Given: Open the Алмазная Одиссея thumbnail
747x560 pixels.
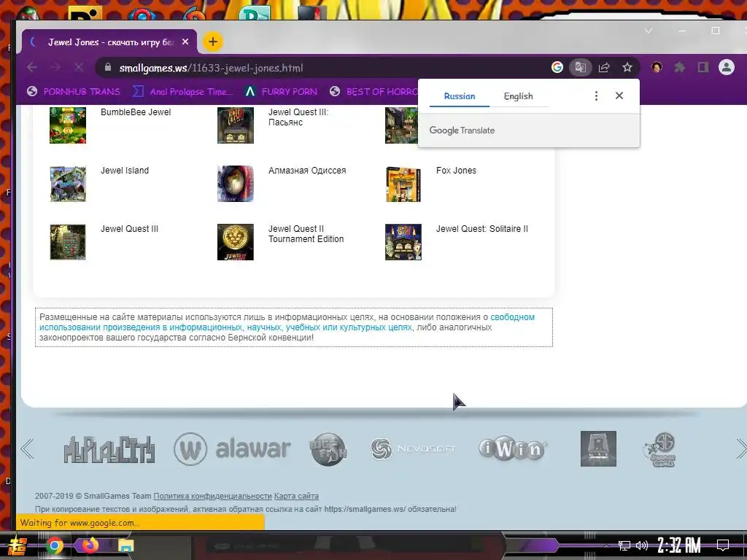Looking at the screenshot, I should (x=236, y=184).
